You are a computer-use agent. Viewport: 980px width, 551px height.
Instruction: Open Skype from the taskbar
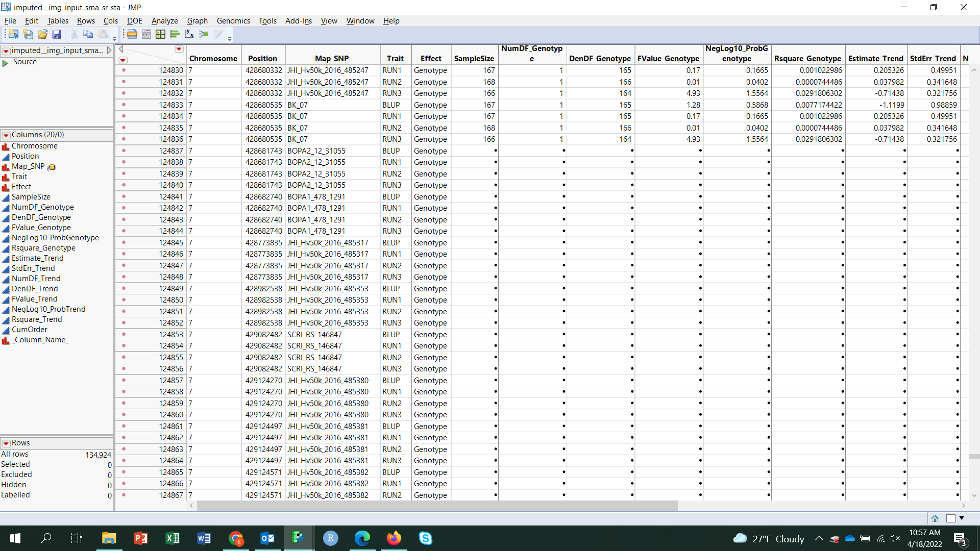tap(425, 538)
